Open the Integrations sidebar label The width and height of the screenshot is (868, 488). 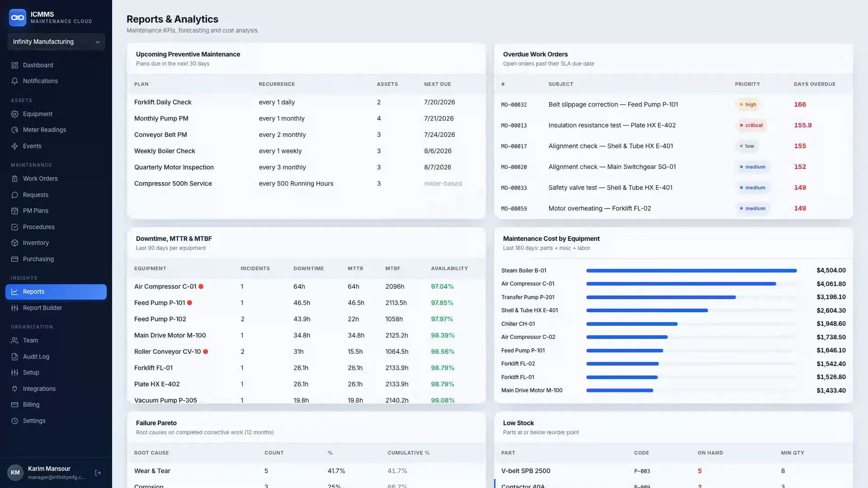[39, 389]
